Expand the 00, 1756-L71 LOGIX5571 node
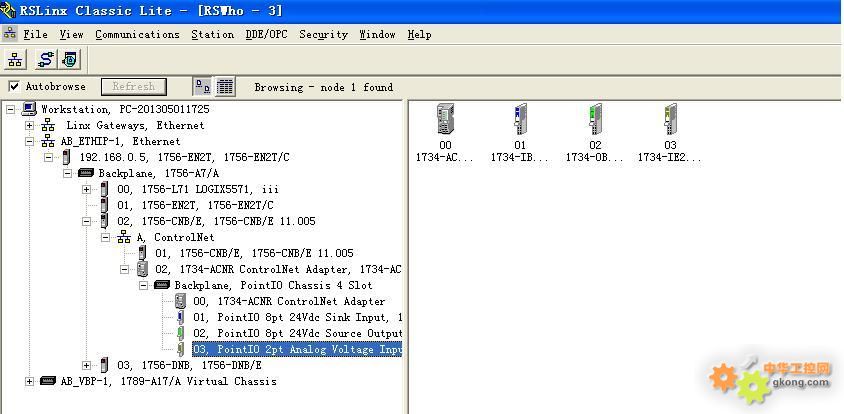 (87, 189)
